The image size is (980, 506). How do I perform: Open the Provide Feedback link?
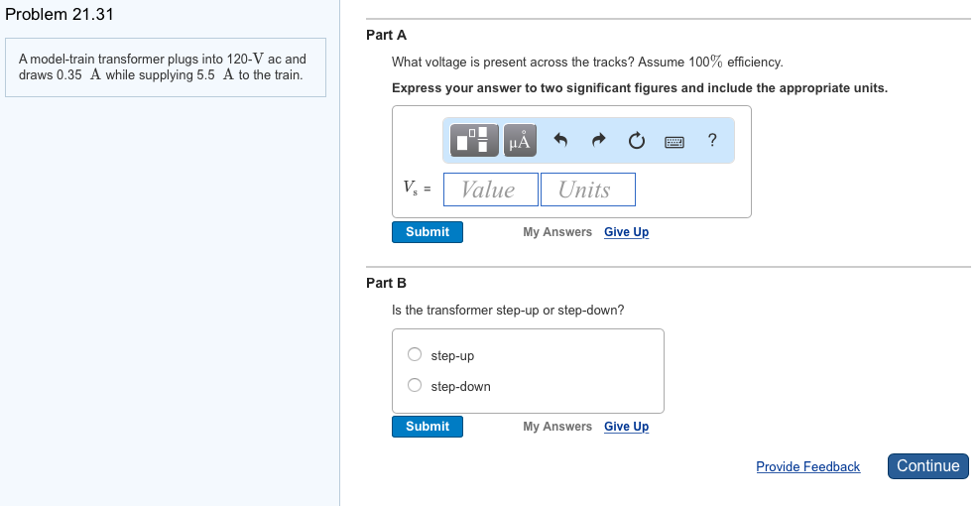point(807,466)
